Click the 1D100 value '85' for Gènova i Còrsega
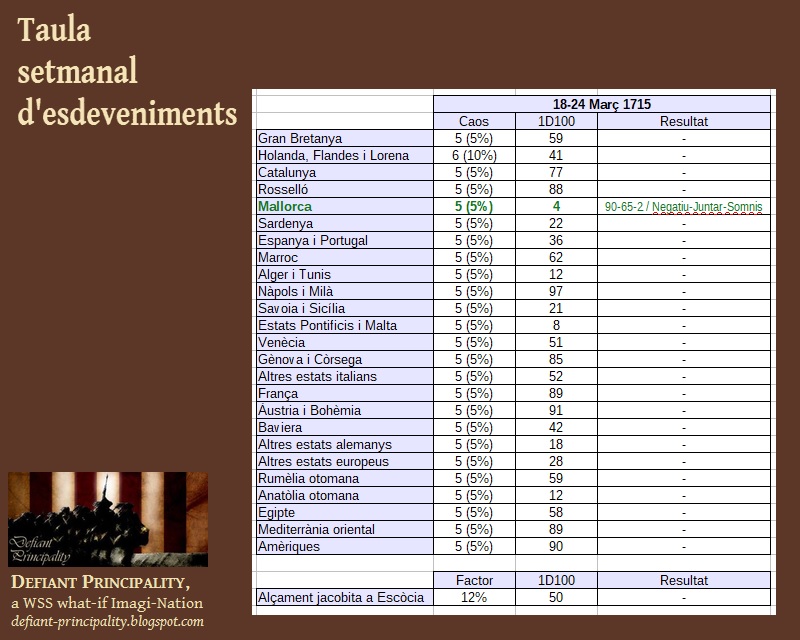Screen dimensions: 800x640 coord(556,359)
